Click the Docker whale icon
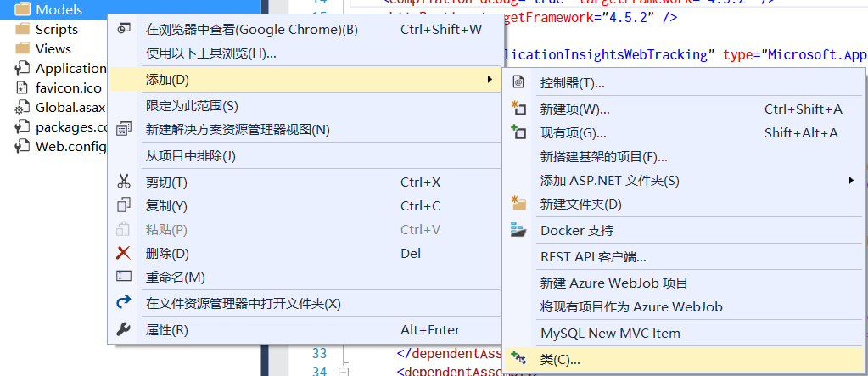This screenshot has height=376, width=868. pos(518,230)
